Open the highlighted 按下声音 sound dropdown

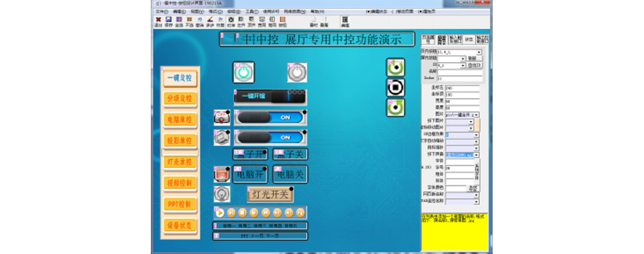[x=463, y=155]
